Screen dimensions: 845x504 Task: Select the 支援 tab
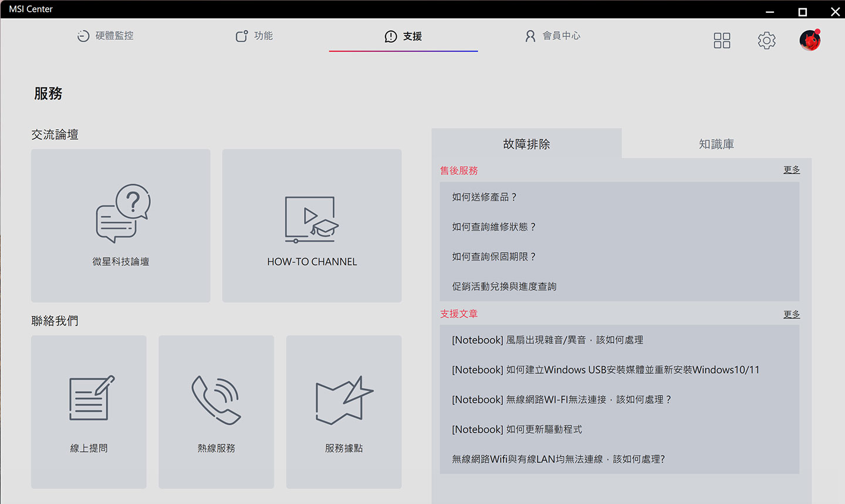tap(403, 36)
